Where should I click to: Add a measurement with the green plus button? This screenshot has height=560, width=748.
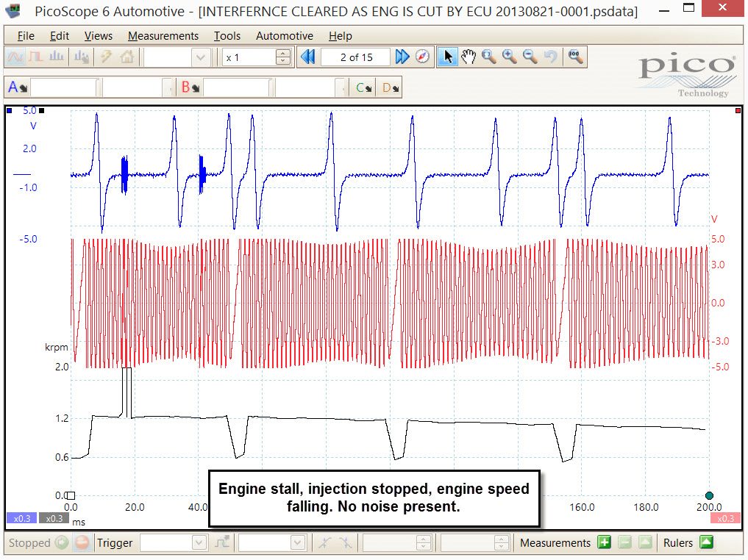pos(604,542)
